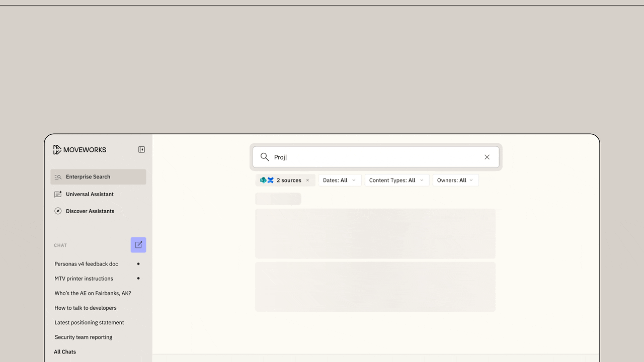644x362 pixels.
Task: Open How to talk to developers chat
Action: coord(86,308)
